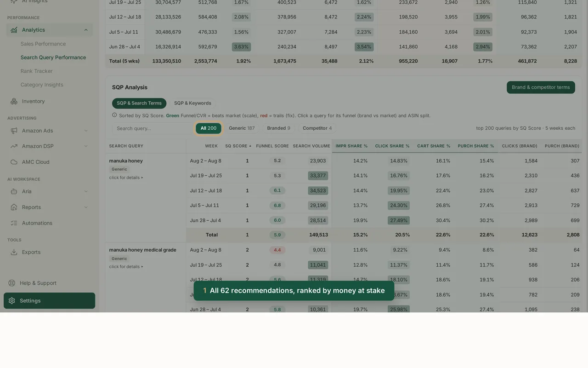Click Total (5 wks) summary row label

click(x=124, y=61)
